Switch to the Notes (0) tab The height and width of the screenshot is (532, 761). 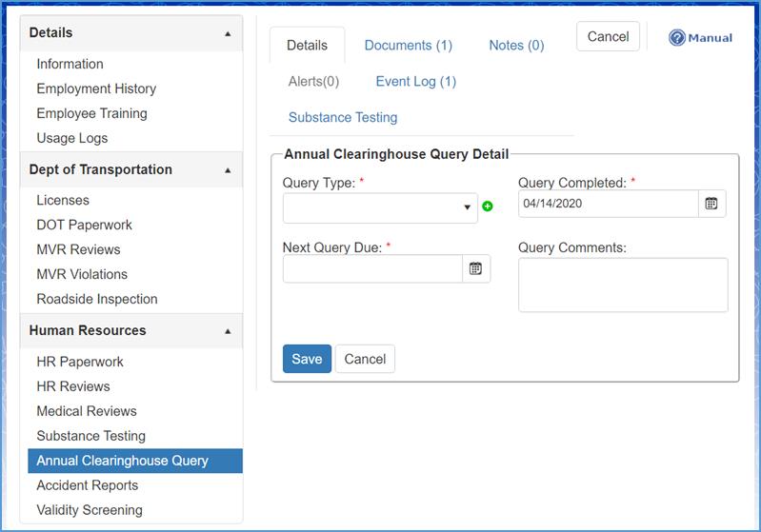pos(516,46)
